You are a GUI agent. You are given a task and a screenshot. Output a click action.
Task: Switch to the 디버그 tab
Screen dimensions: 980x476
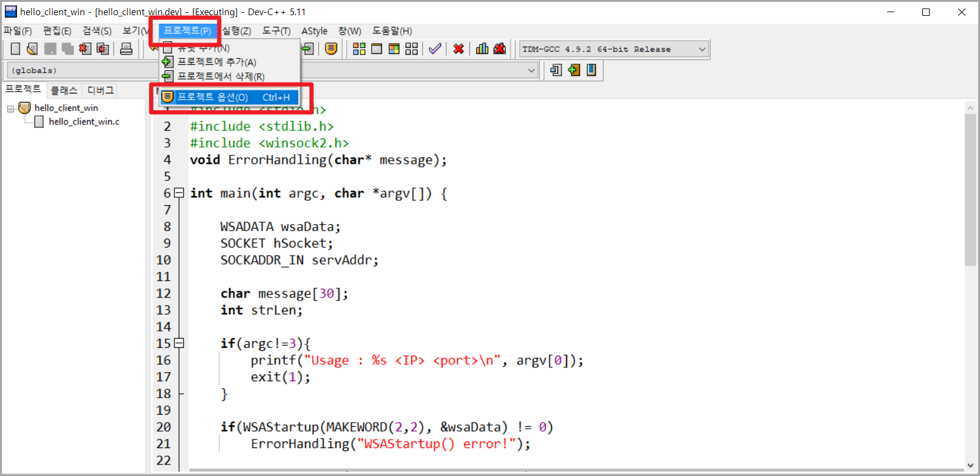(100, 90)
